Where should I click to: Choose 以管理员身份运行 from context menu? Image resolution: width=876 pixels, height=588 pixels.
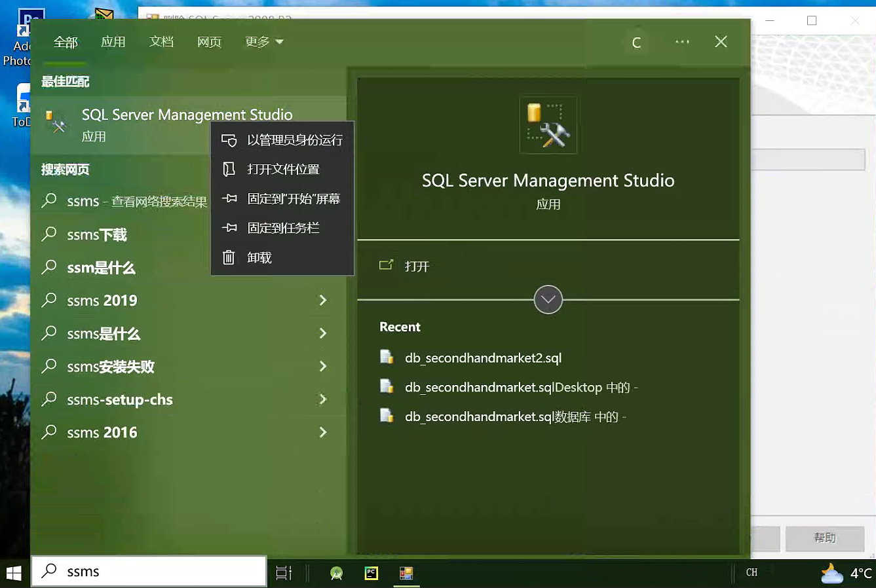coord(282,140)
